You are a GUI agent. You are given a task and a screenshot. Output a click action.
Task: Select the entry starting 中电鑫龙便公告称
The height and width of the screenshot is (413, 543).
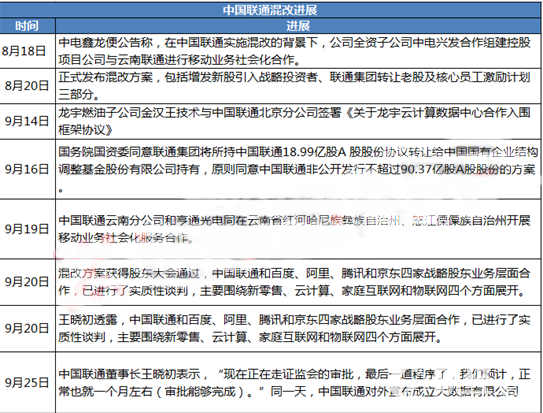tap(298, 51)
